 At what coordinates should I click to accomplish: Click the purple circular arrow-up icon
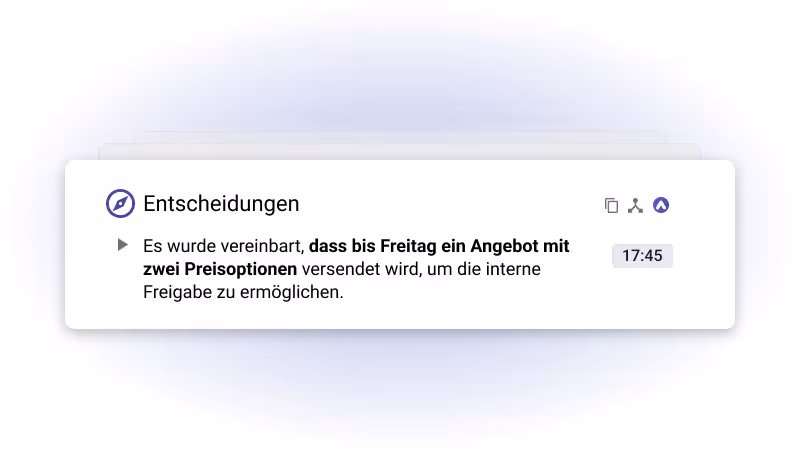click(661, 205)
